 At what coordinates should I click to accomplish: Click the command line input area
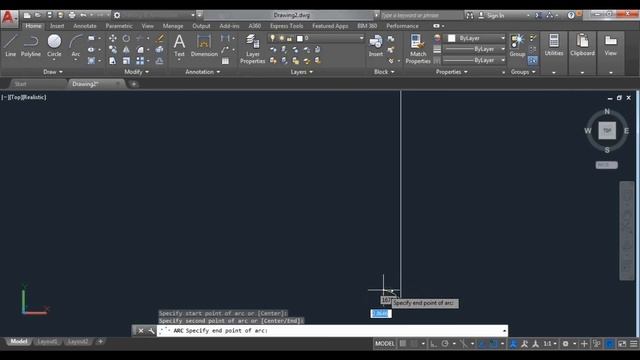[332, 331]
